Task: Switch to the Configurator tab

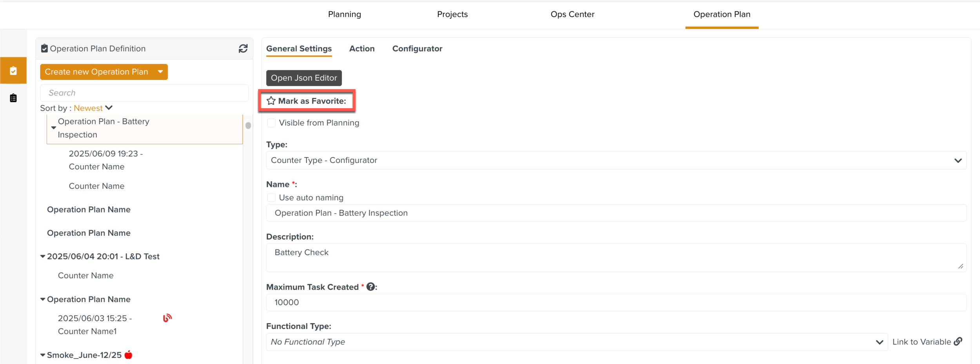Action: [x=417, y=49]
